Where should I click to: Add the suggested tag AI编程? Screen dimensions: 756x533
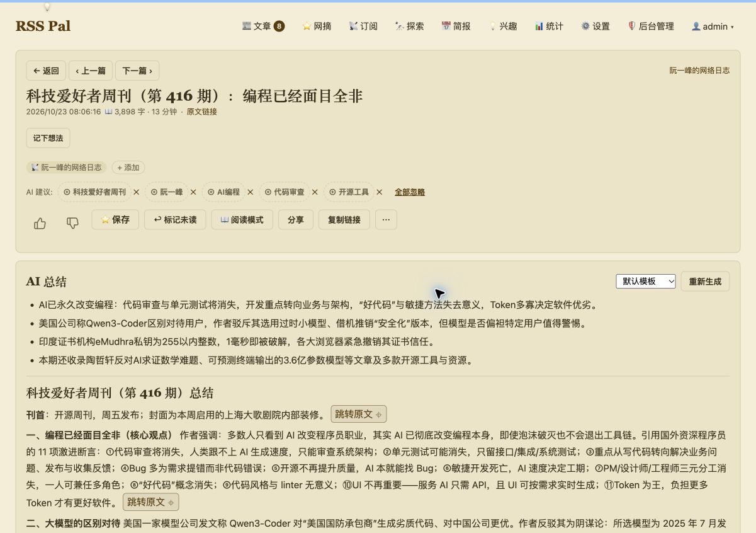(223, 192)
